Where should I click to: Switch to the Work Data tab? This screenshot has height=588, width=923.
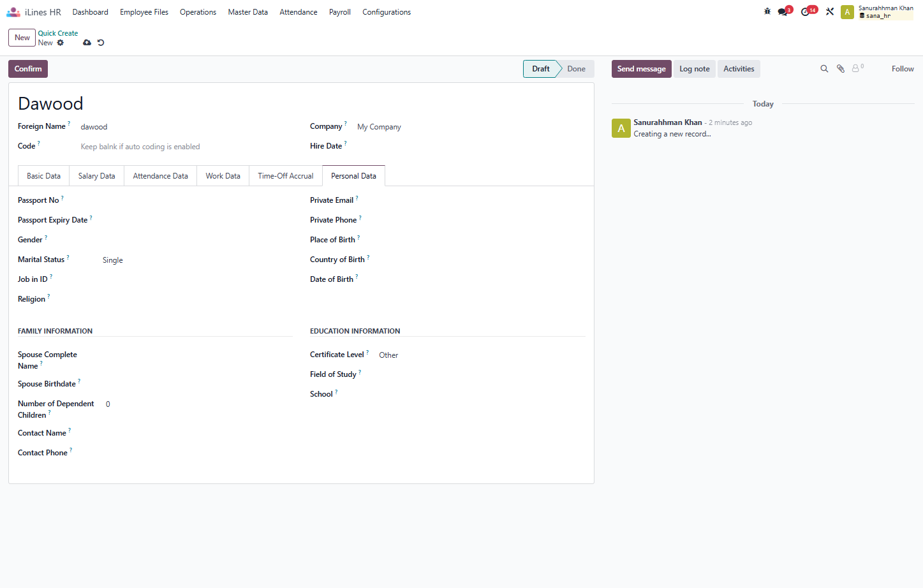click(223, 176)
